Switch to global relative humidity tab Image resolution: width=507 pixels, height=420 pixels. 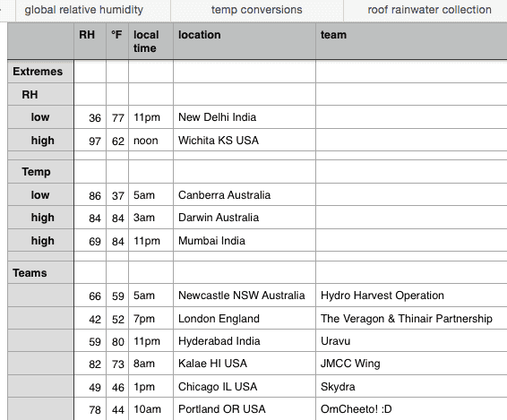click(x=83, y=10)
